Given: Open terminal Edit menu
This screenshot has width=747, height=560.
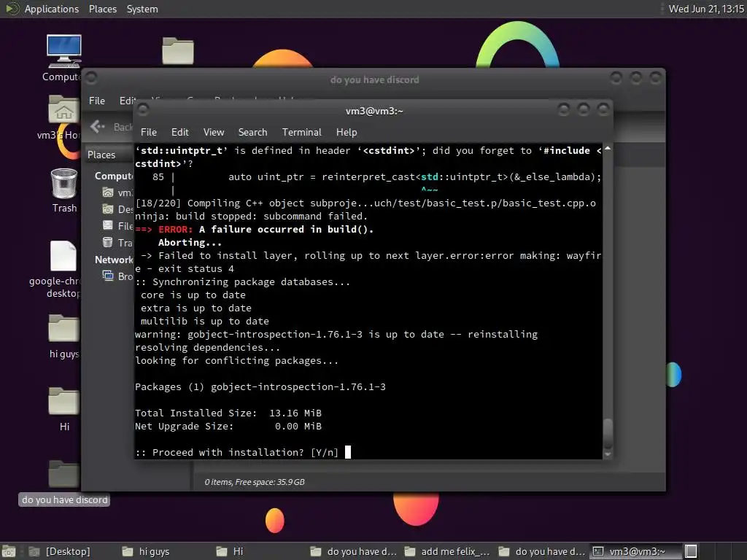Looking at the screenshot, I should click(180, 133).
